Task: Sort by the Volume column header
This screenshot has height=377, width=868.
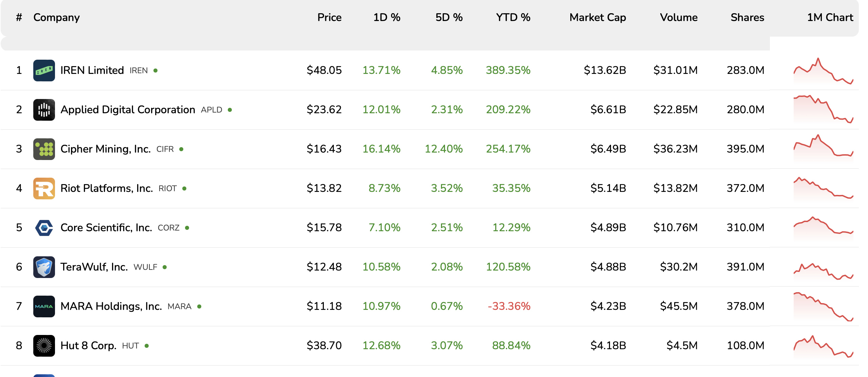Action: click(x=678, y=17)
